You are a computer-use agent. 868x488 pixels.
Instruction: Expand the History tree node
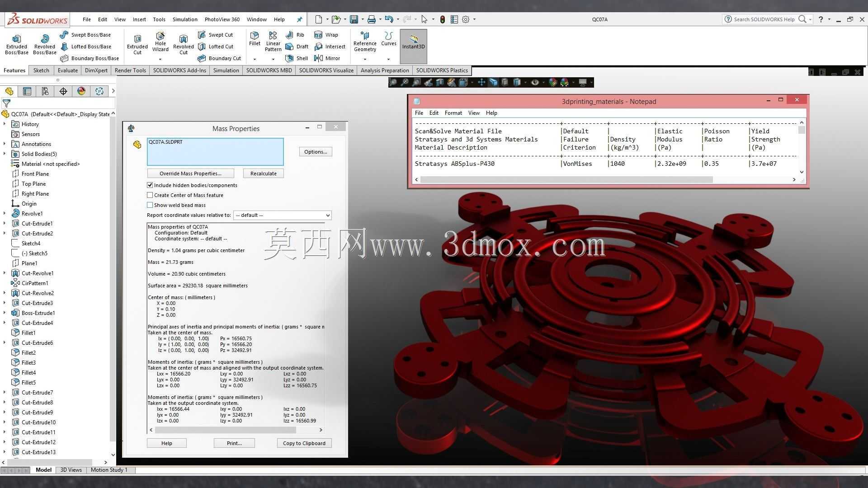(5, 124)
